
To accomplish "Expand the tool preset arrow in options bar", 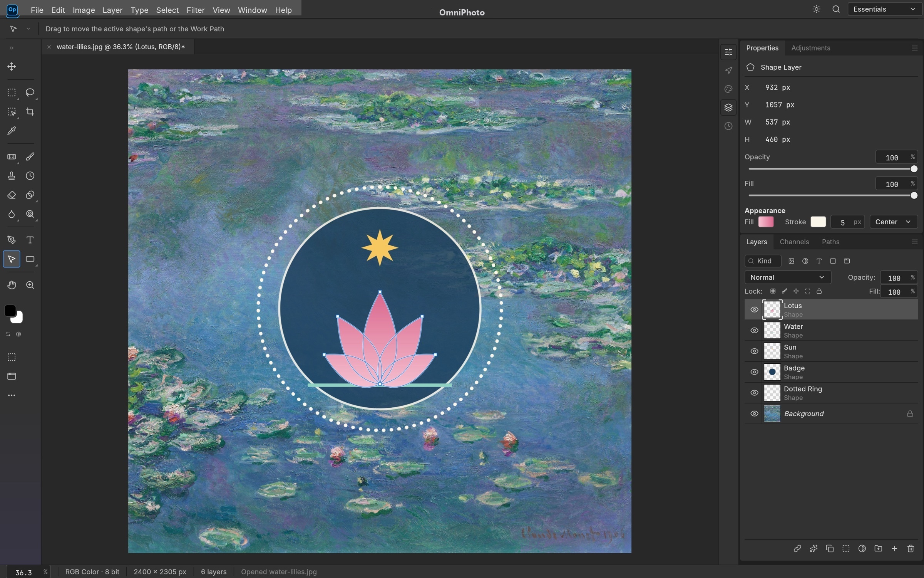I will click(28, 29).
